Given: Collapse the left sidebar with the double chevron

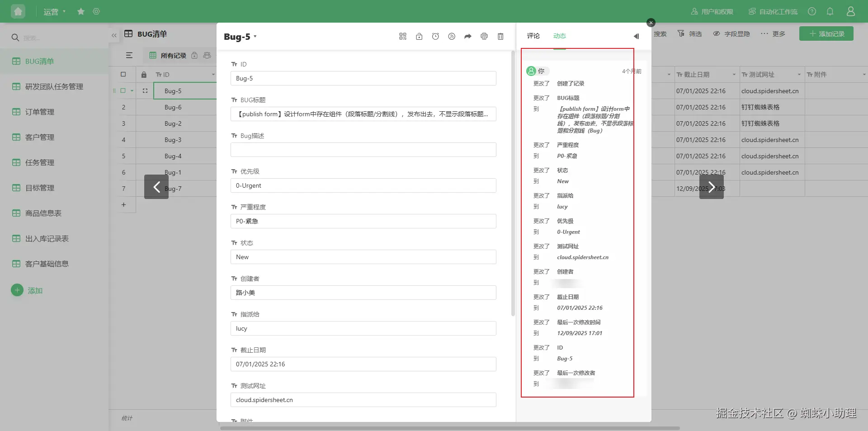Looking at the screenshot, I should [114, 35].
